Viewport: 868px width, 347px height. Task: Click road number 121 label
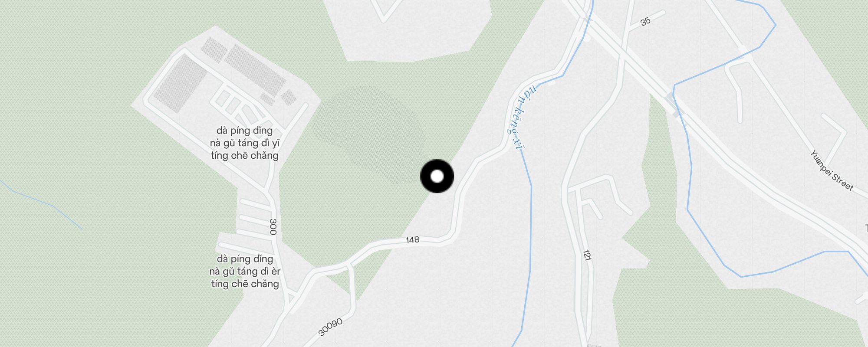[x=587, y=255]
